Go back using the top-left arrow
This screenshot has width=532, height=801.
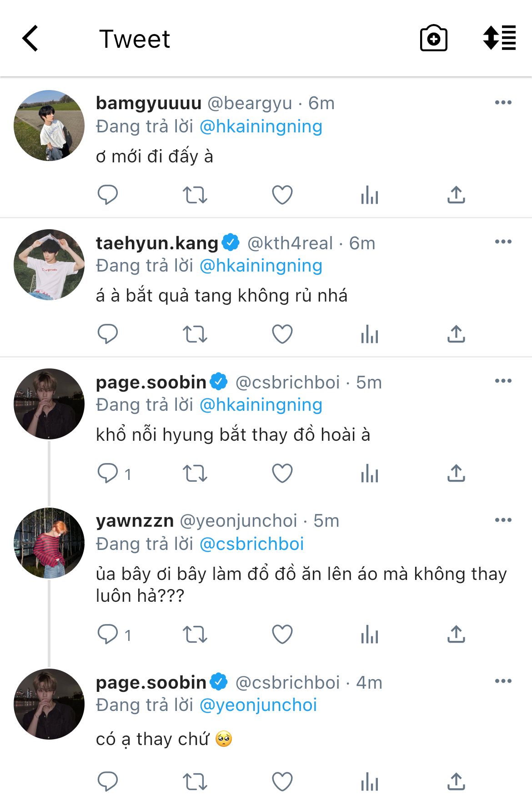tap(30, 39)
